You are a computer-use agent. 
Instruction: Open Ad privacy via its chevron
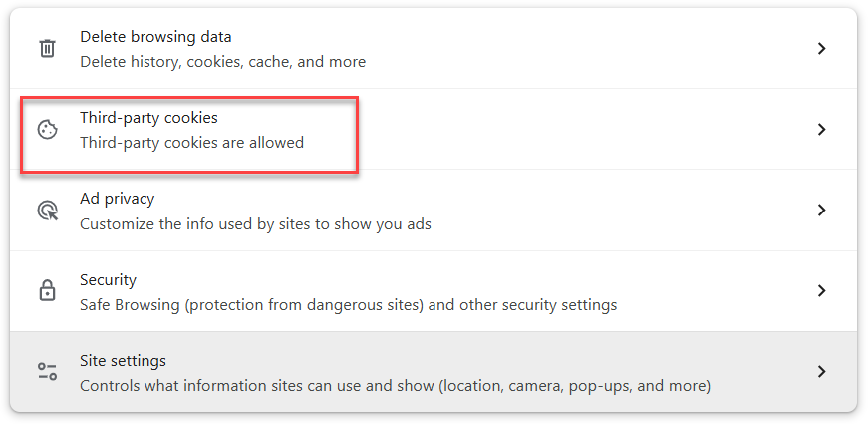click(821, 211)
